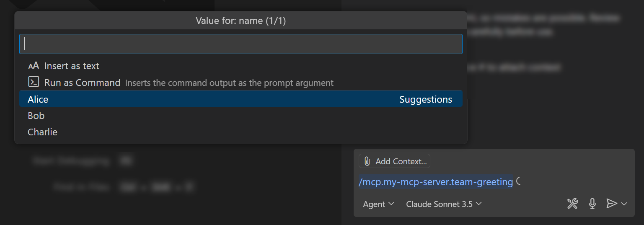
Task: Select Charlie as the name value
Action: tap(42, 132)
